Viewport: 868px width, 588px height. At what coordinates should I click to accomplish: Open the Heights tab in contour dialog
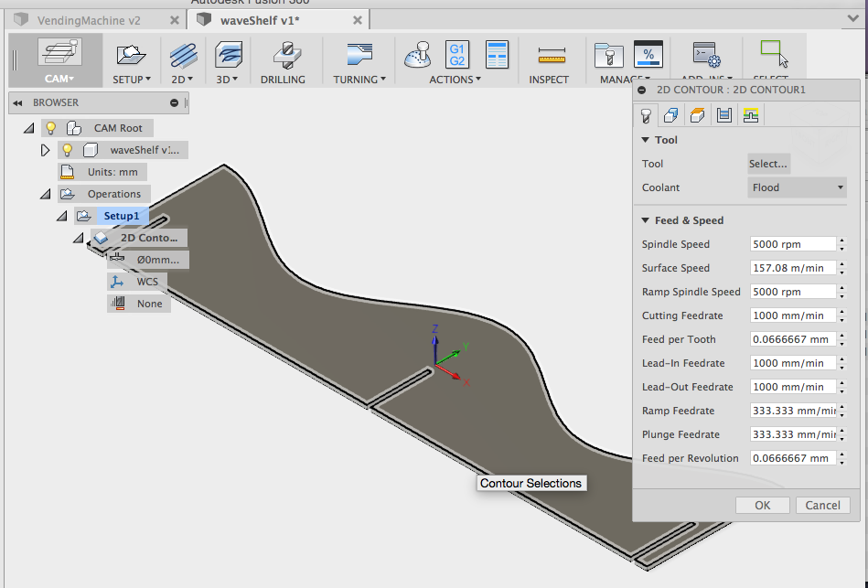coord(698,115)
